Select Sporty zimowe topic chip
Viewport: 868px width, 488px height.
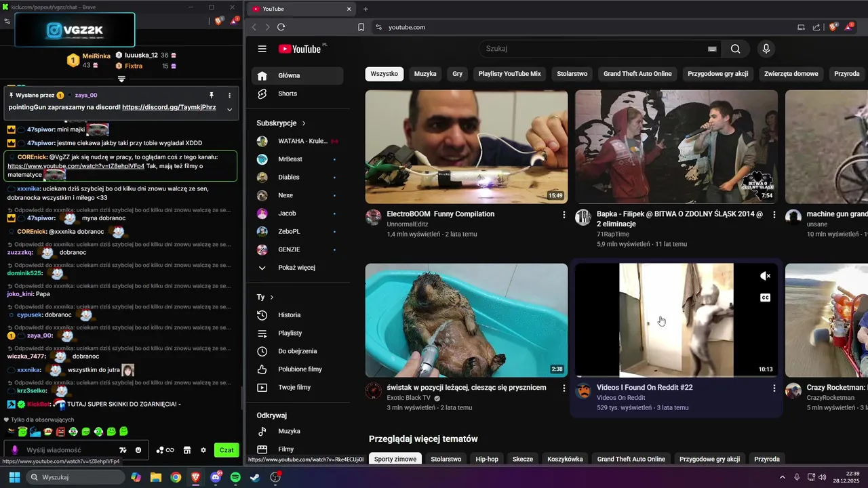[x=395, y=459]
